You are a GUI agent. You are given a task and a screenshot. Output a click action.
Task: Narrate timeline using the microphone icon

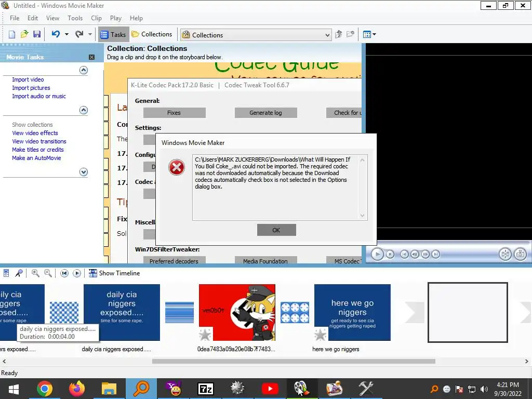pyautogui.click(x=19, y=273)
